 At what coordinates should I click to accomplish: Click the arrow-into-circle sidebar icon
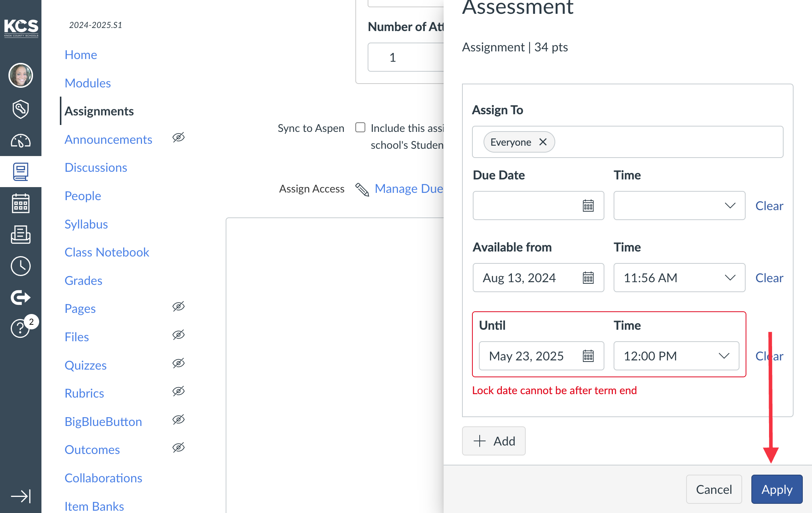[21, 297]
